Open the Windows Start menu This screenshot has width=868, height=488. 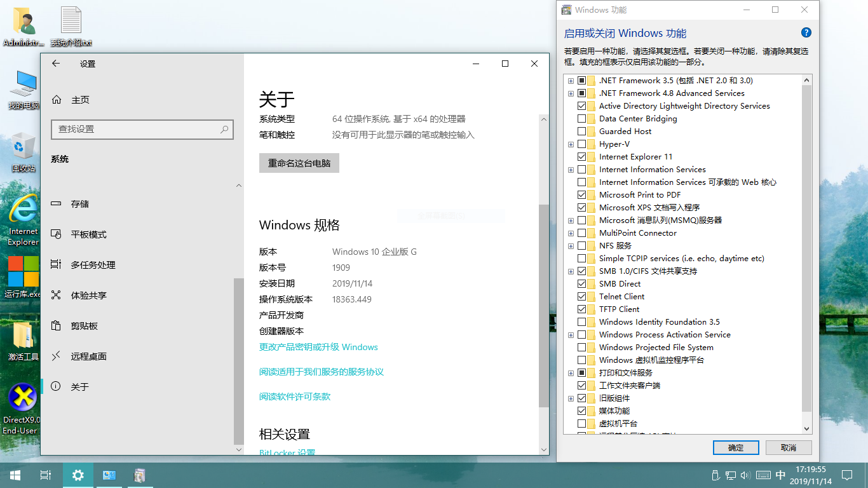[x=15, y=475]
